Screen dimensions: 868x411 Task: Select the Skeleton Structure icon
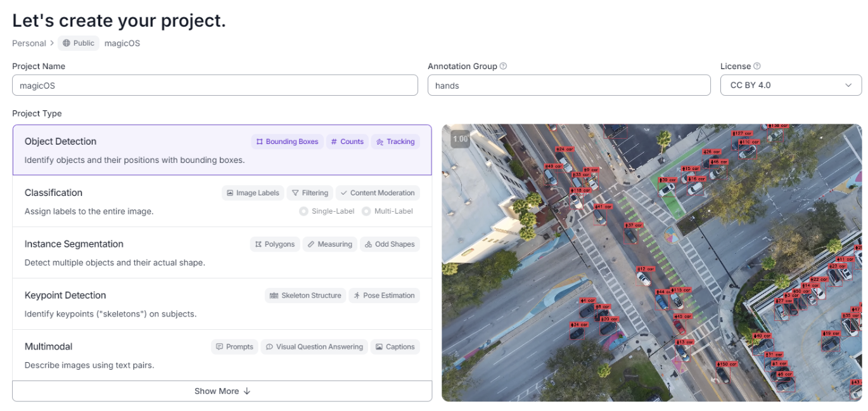pyautogui.click(x=305, y=296)
